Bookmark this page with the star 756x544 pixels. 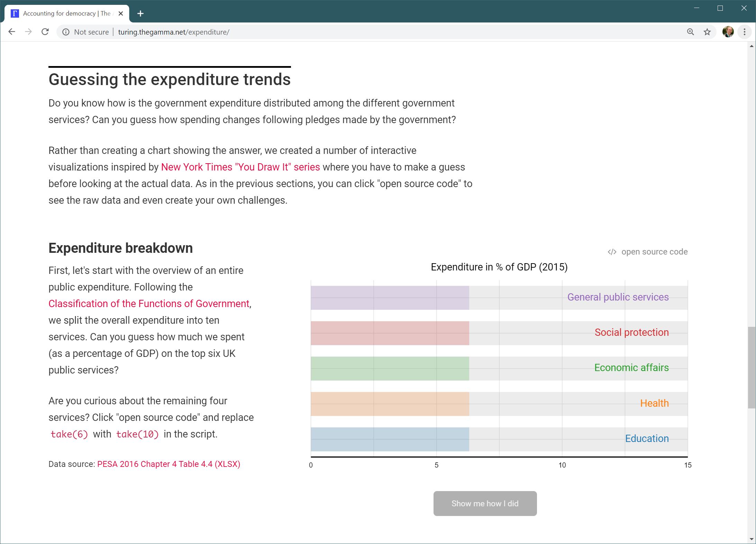pyautogui.click(x=707, y=32)
